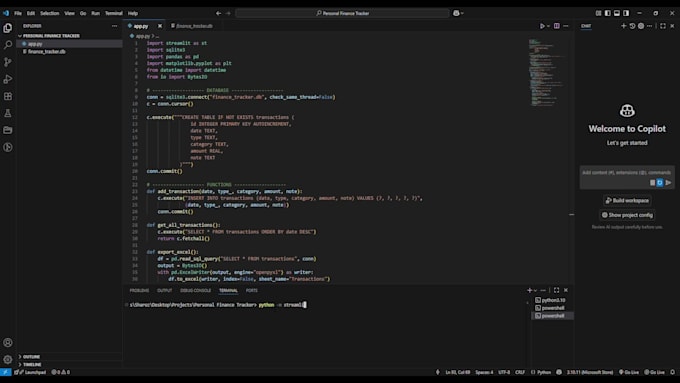The height and width of the screenshot is (383, 680).
Task: Expand the TIMELINE section
Action: click(32, 365)
